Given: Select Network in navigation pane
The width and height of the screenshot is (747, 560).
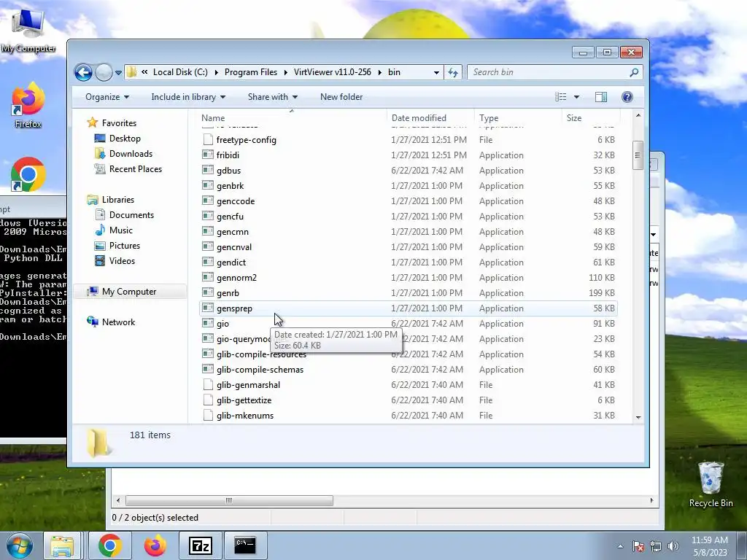Looking at the screenshot, I should 118,322.
